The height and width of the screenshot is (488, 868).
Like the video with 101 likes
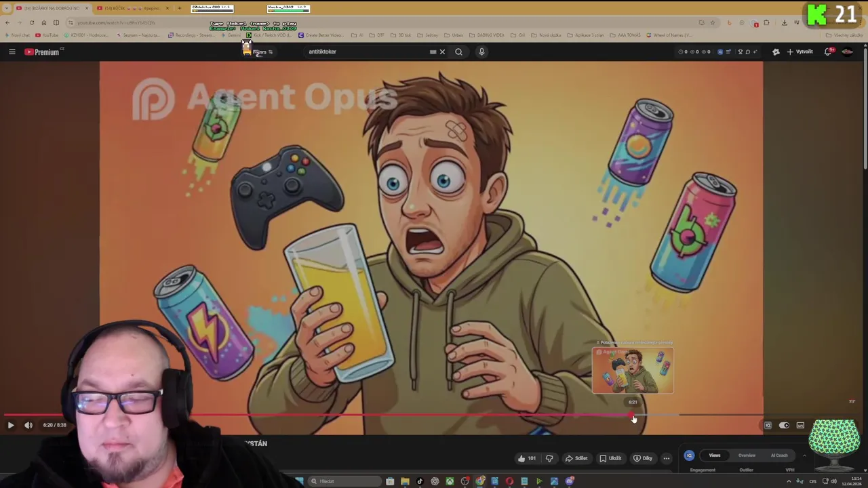pos(527,458)
